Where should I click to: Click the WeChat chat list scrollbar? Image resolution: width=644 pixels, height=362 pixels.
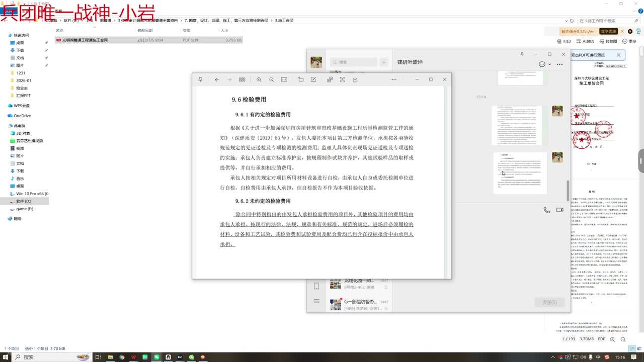(568, 191)
